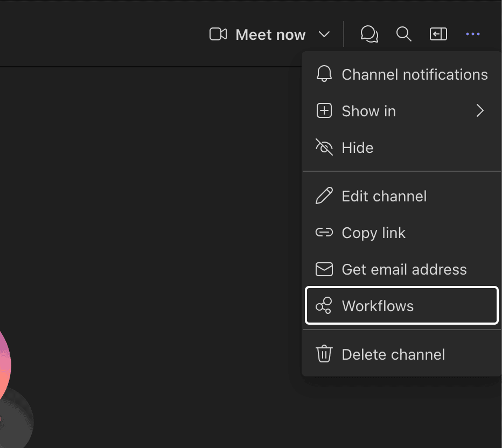
Task: Click the bell icon for Channel notifications
Action: tap(324, 74)
